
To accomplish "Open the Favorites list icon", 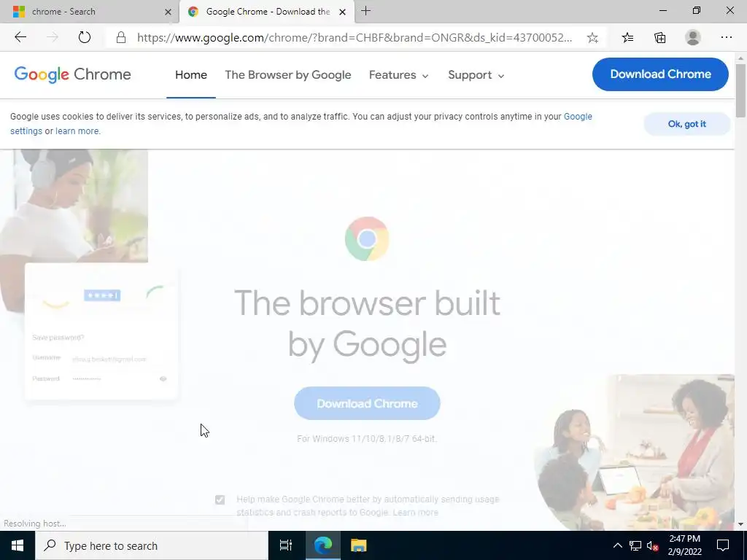I will coord(627,38).
